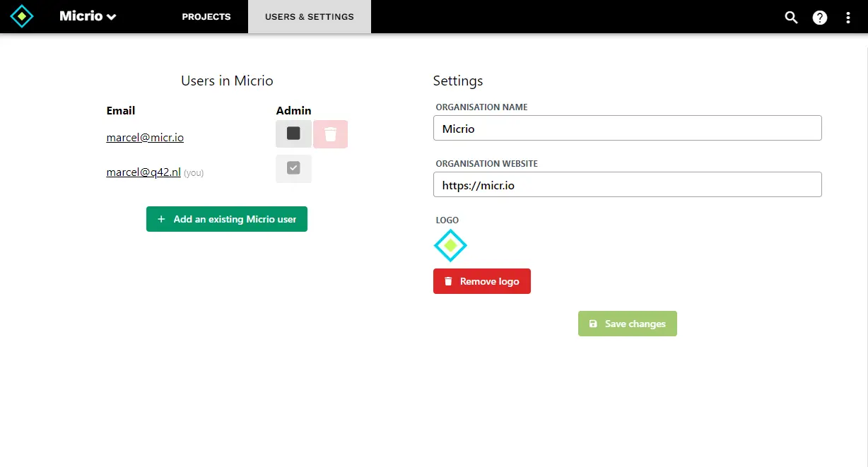Open help via the question mark icon
This screenshot has height=467, width=868.
[x=819, y=18]
